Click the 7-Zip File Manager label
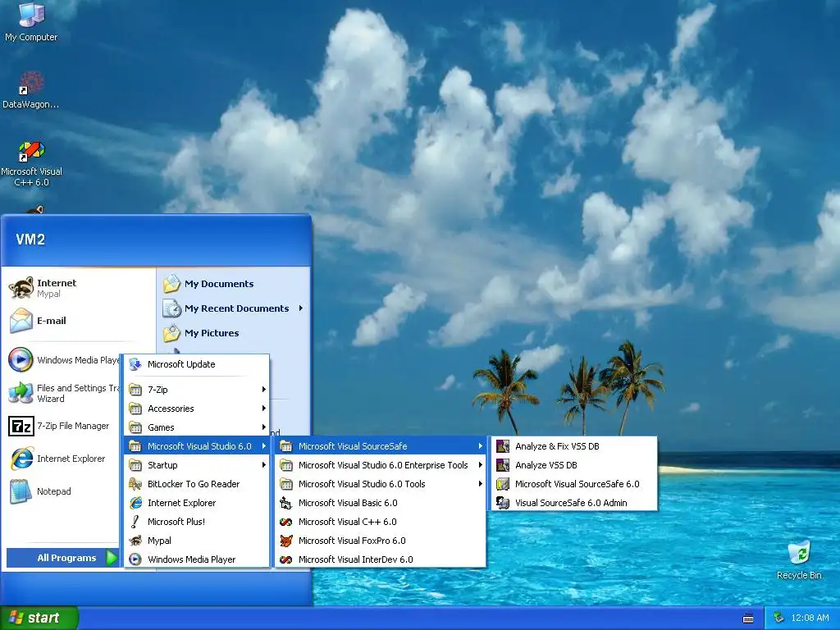 pos(73,426)
